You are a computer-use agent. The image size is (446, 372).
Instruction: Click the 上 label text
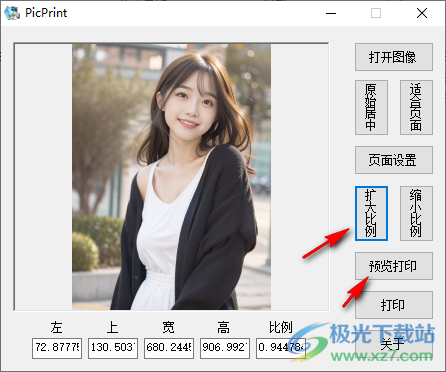click(x=112, y=328)
